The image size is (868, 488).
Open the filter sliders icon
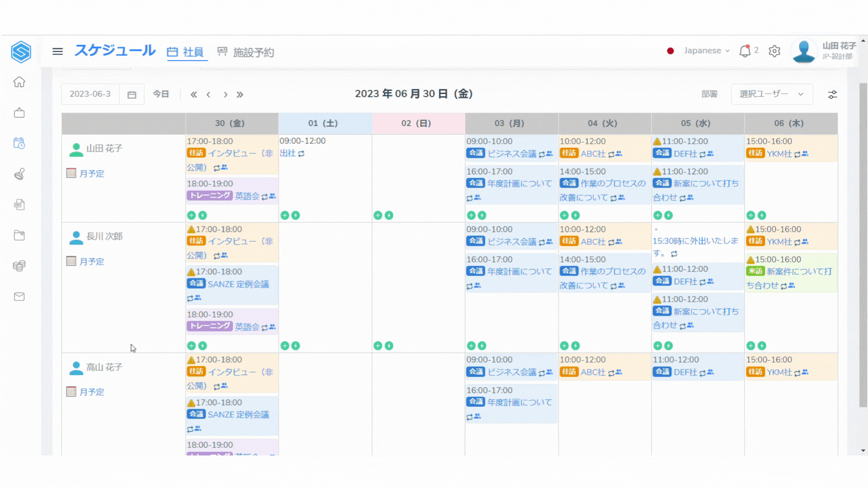pyautogui.click(x=832, y=94)
